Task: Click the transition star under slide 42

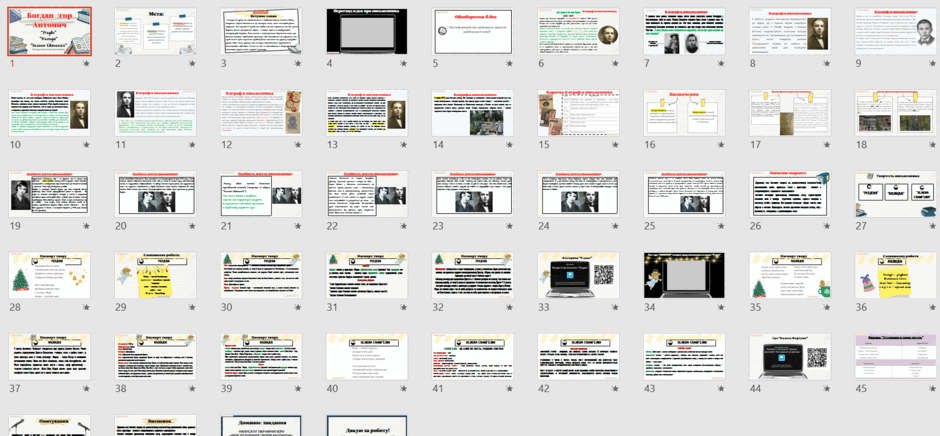Action: click(616, 389)
